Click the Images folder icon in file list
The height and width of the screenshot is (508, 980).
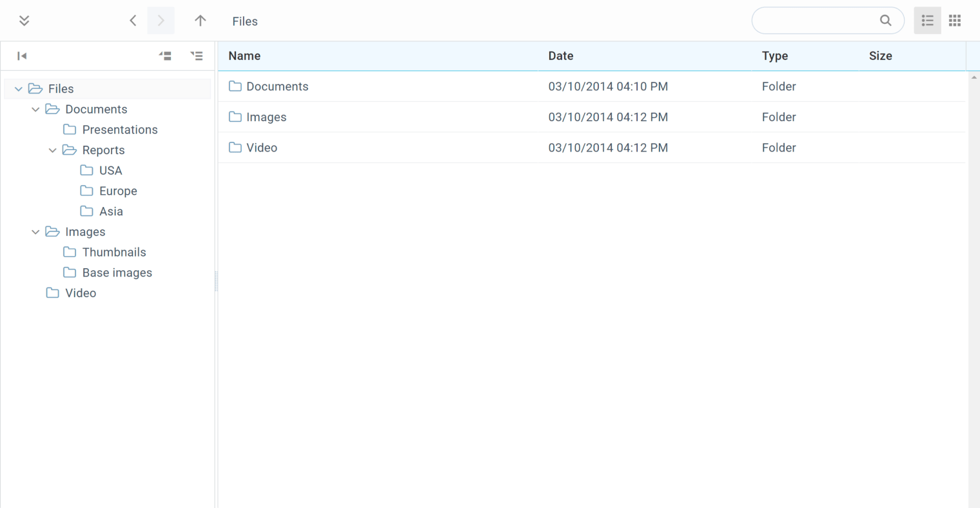click(235, 117)
